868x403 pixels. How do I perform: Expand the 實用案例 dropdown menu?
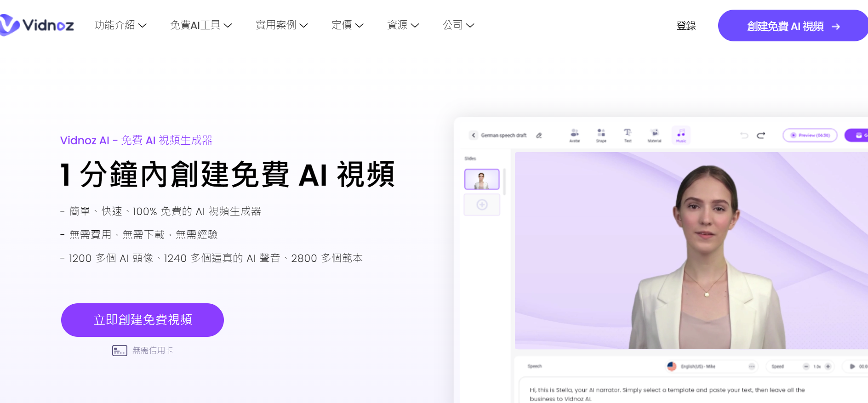[x=281, y=25]
